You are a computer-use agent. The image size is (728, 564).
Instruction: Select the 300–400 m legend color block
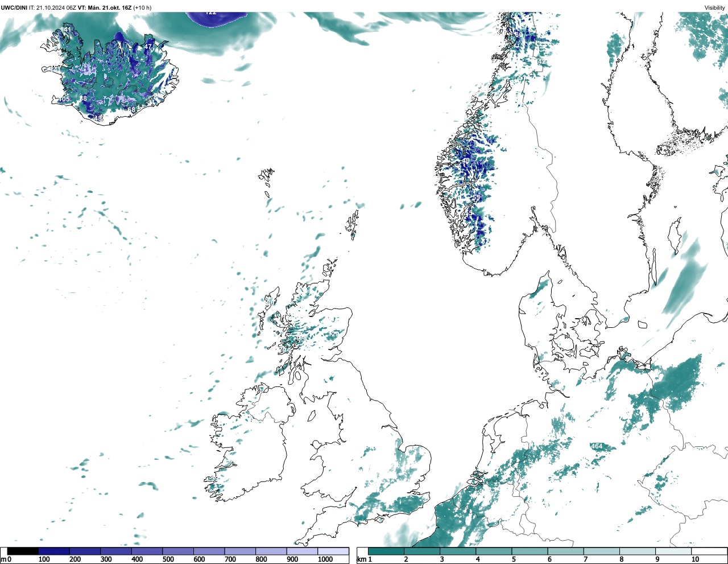[116, 551]
